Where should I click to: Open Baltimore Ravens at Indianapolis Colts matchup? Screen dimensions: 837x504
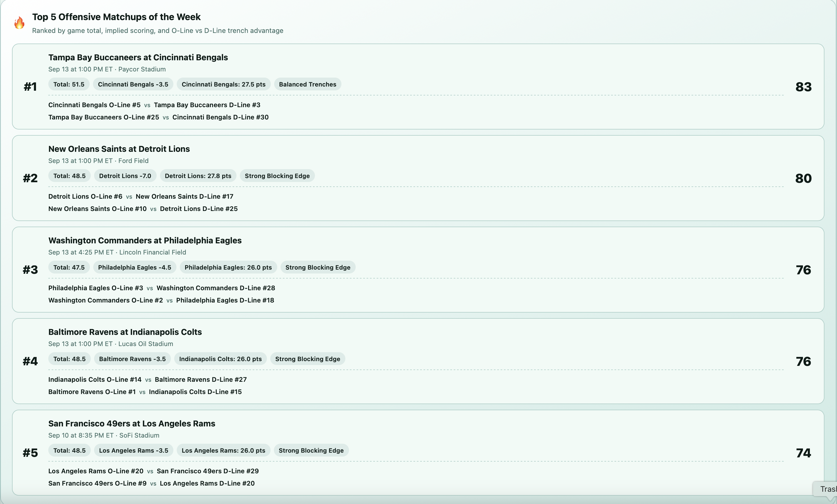point(125,332)
